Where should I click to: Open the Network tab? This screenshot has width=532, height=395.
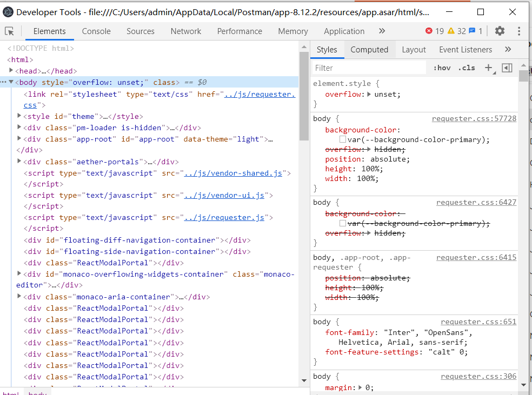point(186,31)
